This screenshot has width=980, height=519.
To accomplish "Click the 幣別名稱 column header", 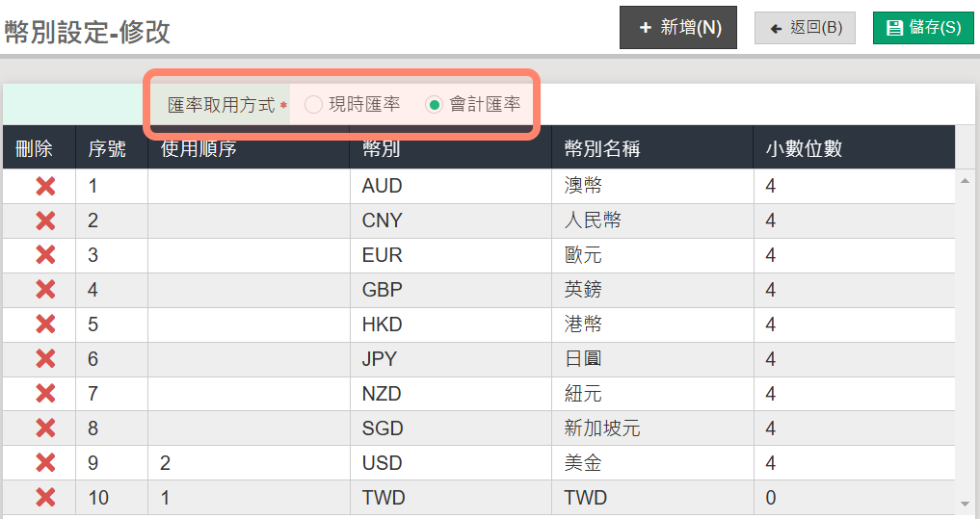I will pos(602,148).
